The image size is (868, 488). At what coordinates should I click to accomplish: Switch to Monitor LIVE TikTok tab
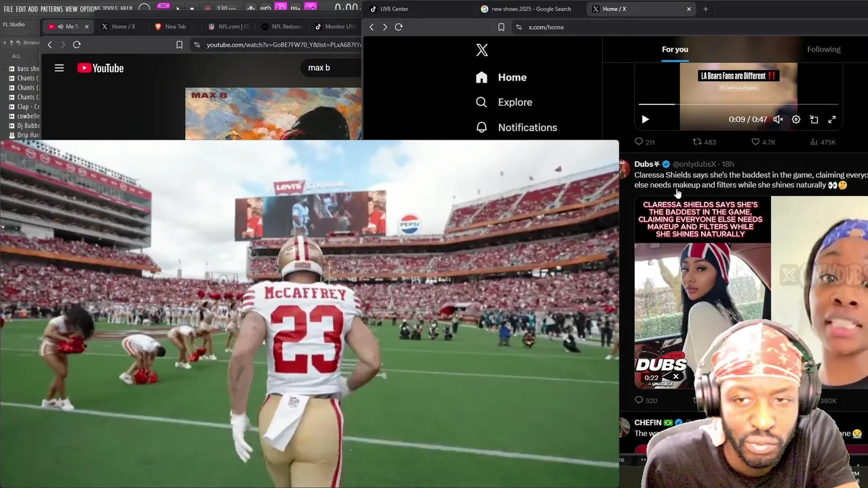click(x=335, y=26)
